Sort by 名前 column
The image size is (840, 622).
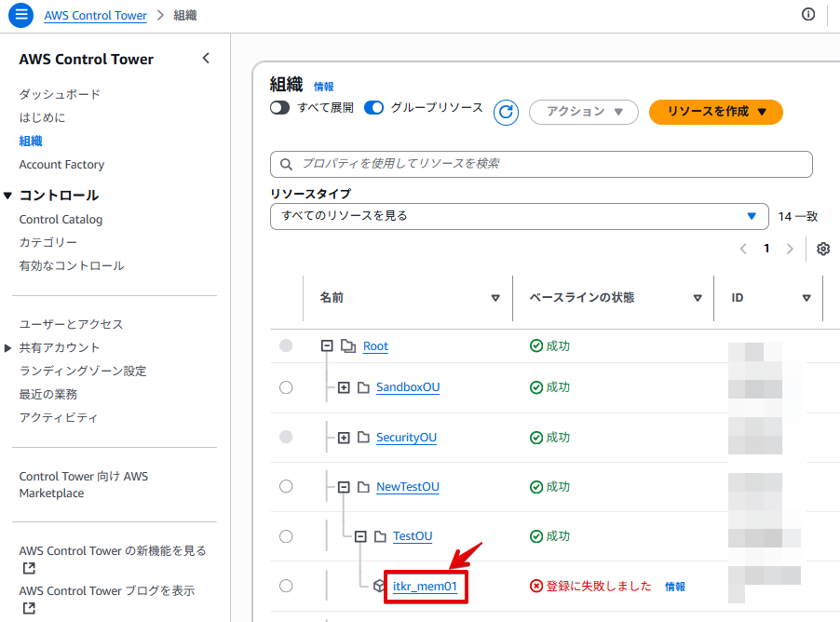click(x=495, y=298)
